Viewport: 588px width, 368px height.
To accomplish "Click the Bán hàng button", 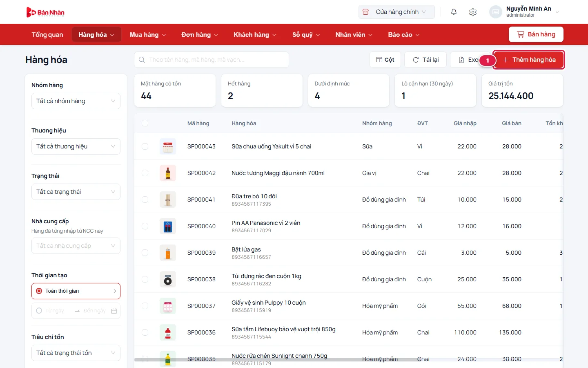I will (x=536, y=34).
